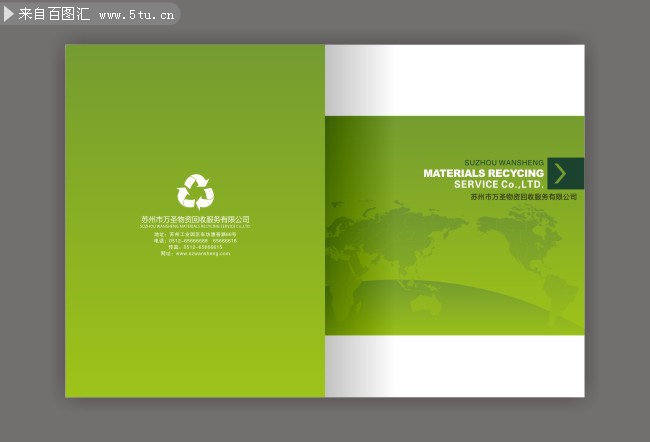Select the SUZHOU WANSHENG text
The image size is (650, 442).
(503, 161)
